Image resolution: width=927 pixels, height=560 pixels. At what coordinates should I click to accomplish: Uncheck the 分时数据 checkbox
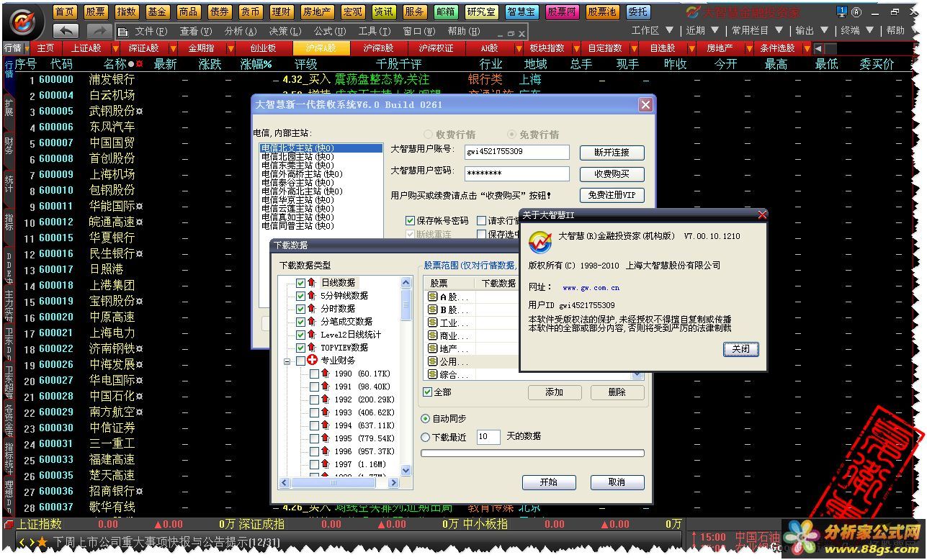(x=300, y=309)
